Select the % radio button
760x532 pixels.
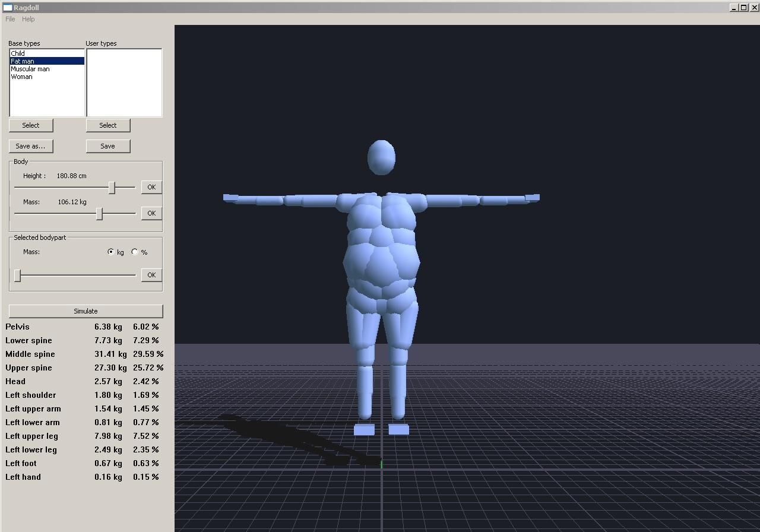pyautogui.click(x=135, y=252)
